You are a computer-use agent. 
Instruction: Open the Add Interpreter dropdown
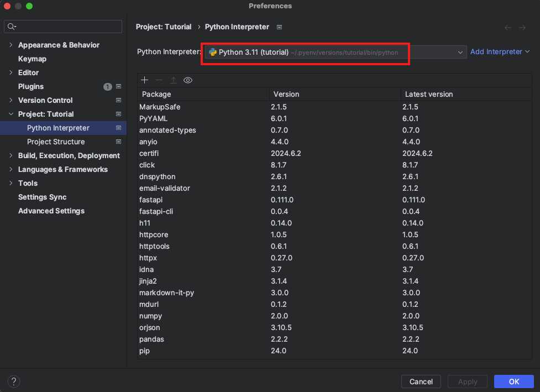[x=500, y=51]
